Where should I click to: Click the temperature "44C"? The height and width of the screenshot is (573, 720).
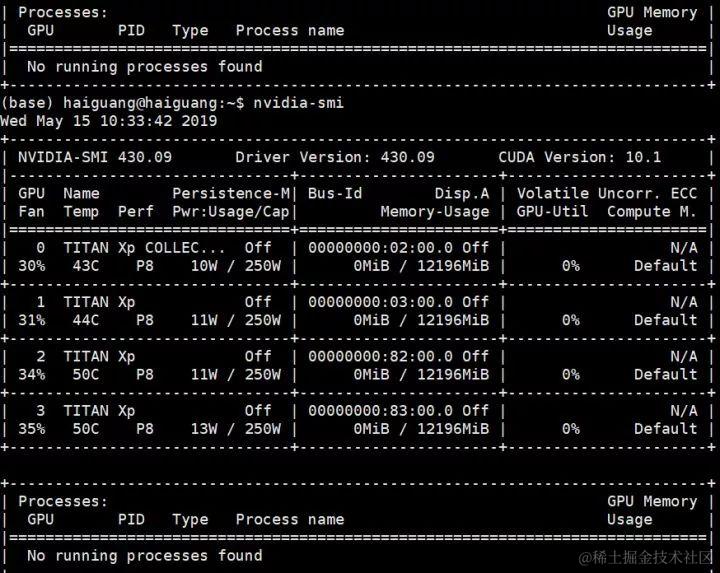click(x=86, y=320)
